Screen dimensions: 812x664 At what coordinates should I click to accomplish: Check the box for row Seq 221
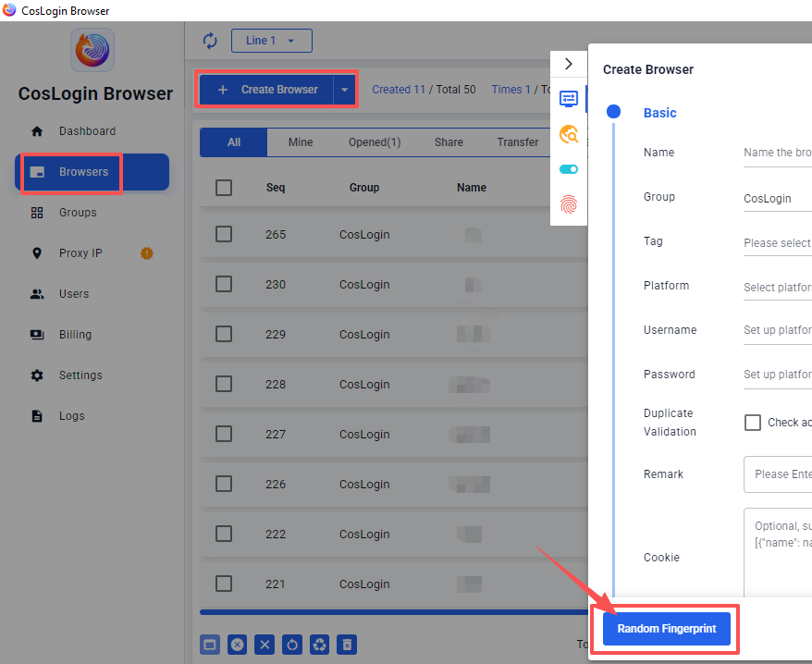224,584
